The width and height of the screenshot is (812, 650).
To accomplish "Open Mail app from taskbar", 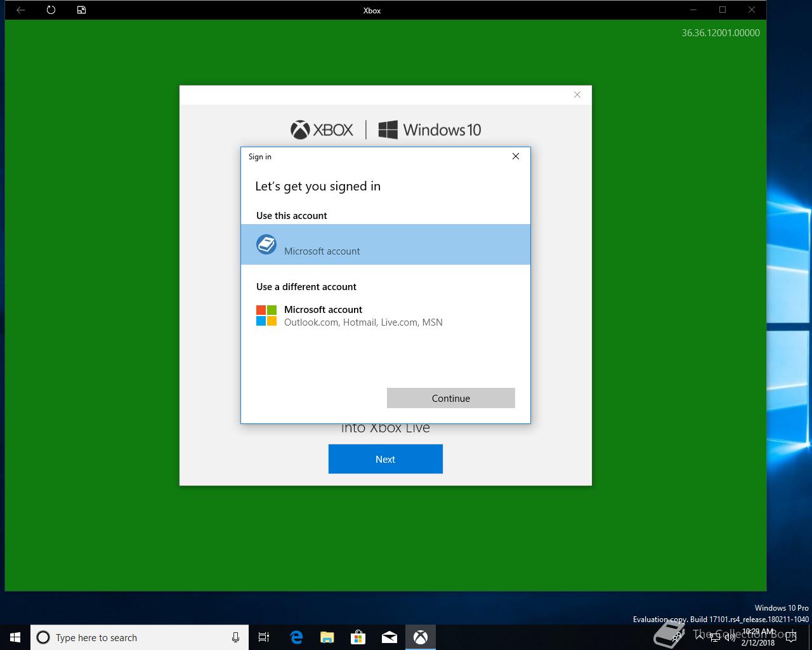I will click(390, 637).
